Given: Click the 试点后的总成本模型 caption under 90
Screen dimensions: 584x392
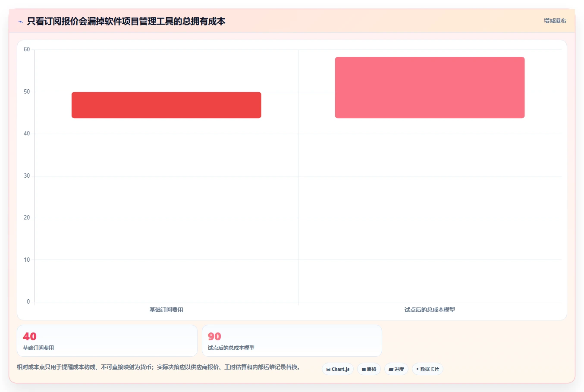Looking at the screenshot, I should point(231,348).
